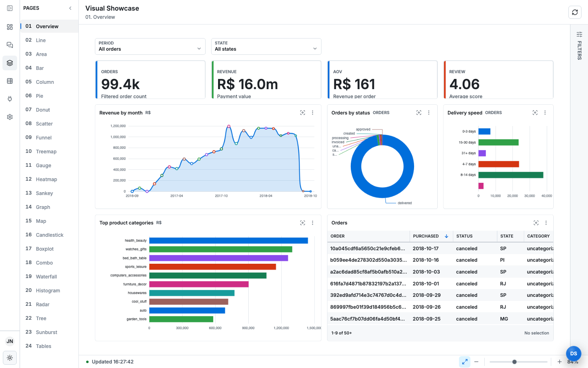Viewport: 588px width, 368px height.
Task: Open the 19 Waterfall page
Action: (49, 276)
